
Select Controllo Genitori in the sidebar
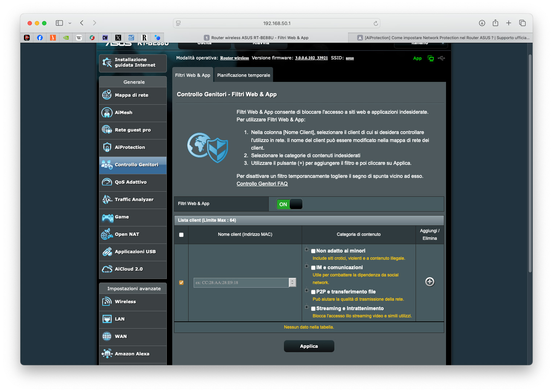point(133,165)
